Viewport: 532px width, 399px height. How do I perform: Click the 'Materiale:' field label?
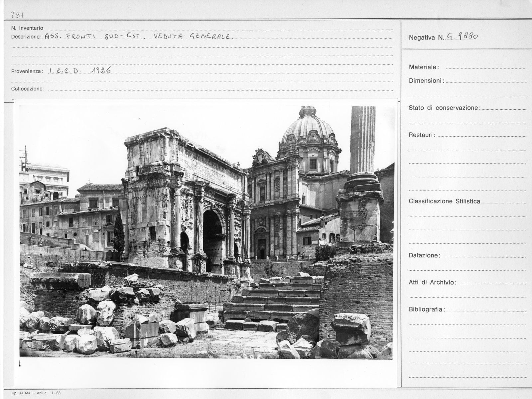(x=424, y=67)
